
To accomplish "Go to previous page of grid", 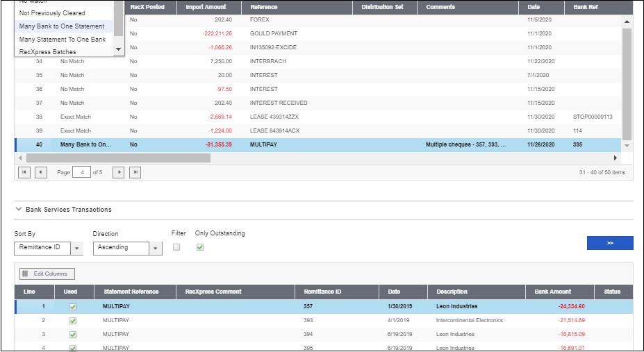I will (x=41, y=172).
